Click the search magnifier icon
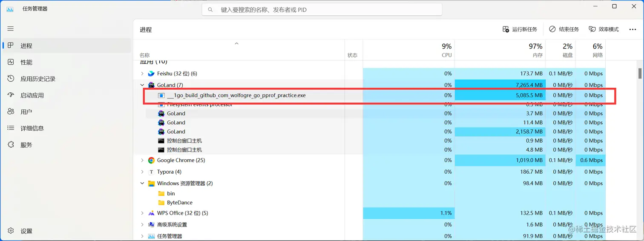The height and width of the screenshot is (241, 644). tap(210, 9)
